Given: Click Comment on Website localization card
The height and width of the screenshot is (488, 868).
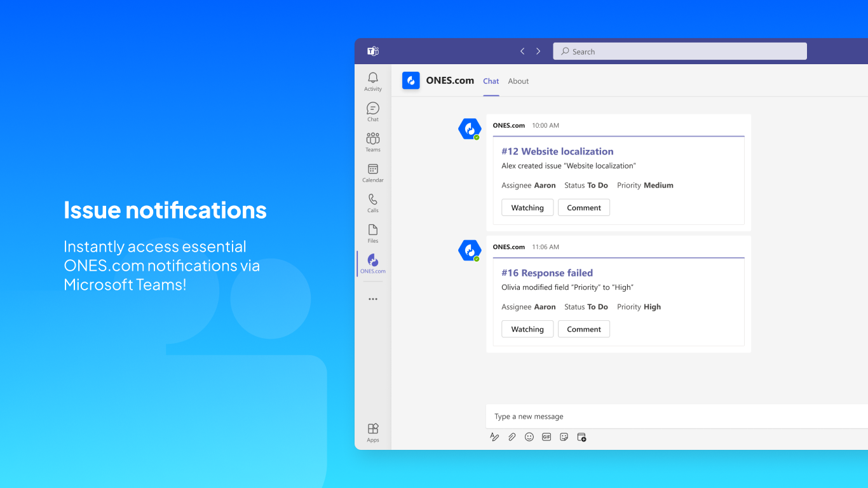Looking at the screenshot, I should [584, 208].
